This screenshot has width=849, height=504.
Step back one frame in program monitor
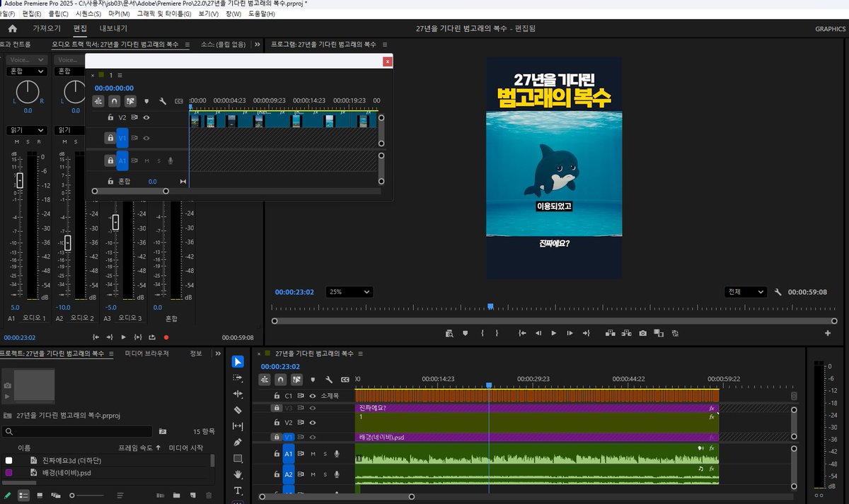click(538, 333)
